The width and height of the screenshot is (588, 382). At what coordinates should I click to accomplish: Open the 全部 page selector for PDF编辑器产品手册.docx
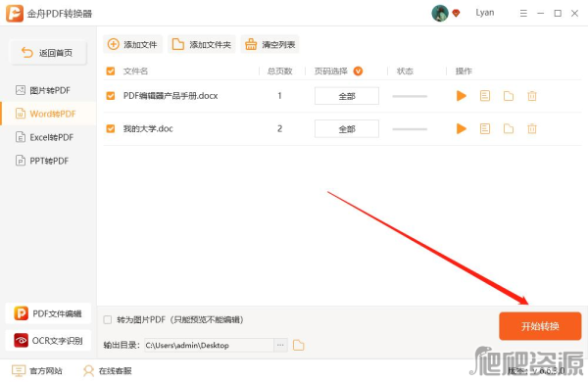click(x=347, y=96)
